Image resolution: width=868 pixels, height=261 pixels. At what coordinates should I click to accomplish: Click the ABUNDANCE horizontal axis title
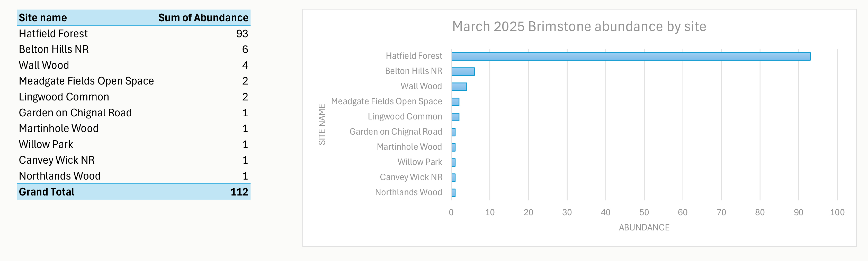[x=644, y=227]
